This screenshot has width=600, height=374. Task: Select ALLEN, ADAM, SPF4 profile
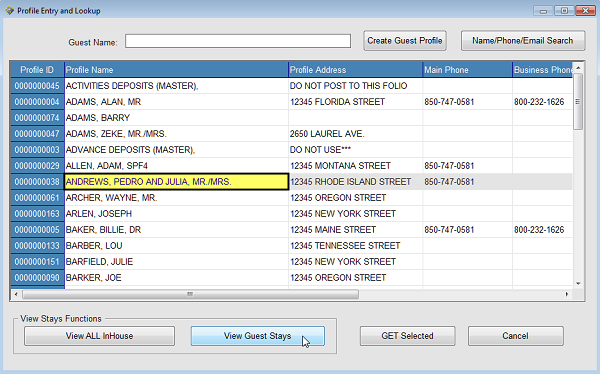pos(176,166)
